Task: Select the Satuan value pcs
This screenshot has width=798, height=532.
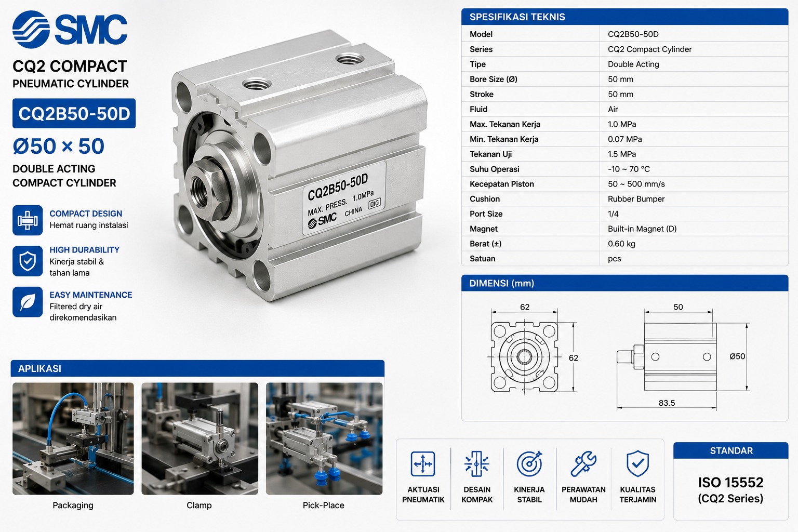Action: click(x=615, y=259)
